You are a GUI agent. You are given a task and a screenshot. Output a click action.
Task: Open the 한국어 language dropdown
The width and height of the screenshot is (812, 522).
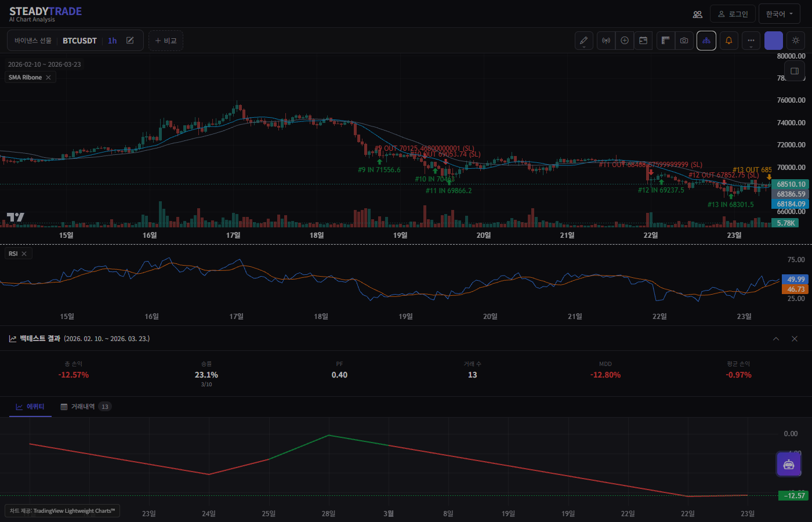[779, 14]
